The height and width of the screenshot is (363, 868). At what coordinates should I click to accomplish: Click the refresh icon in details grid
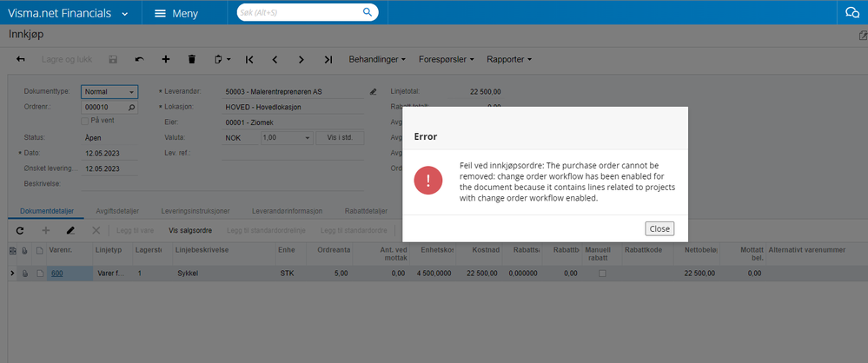pyautogui.click(x=20, y=229)
